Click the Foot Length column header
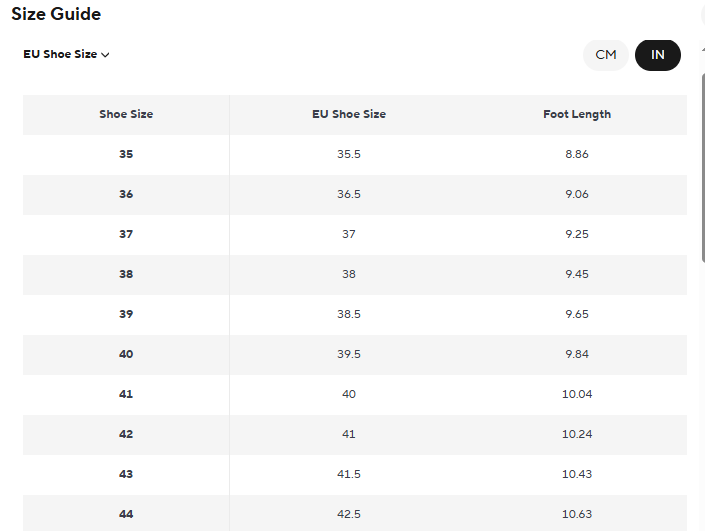Image resolution: width=705 pixels, height=531 pixels. click(577, 114)
